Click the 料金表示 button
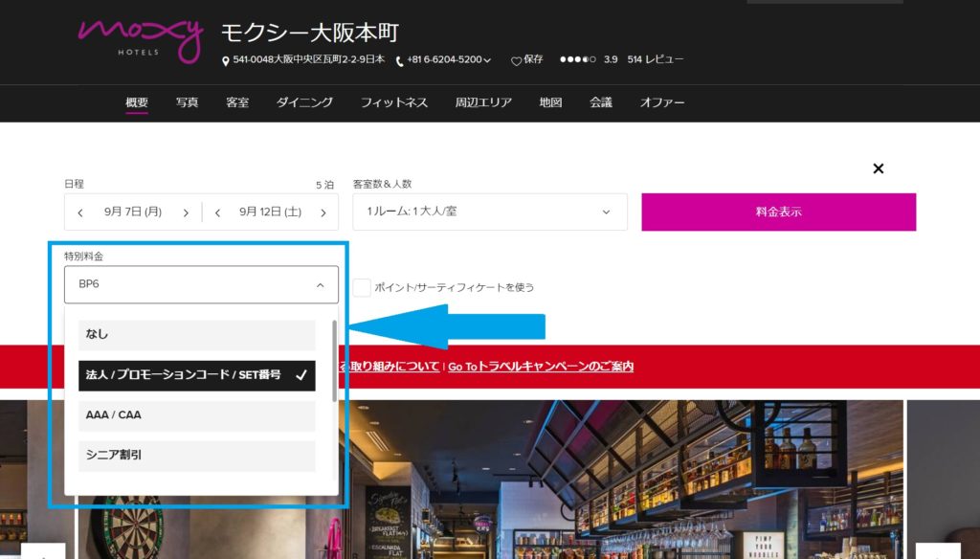The image size is (980, 559). pyautogui.click(x=778, y=212)
